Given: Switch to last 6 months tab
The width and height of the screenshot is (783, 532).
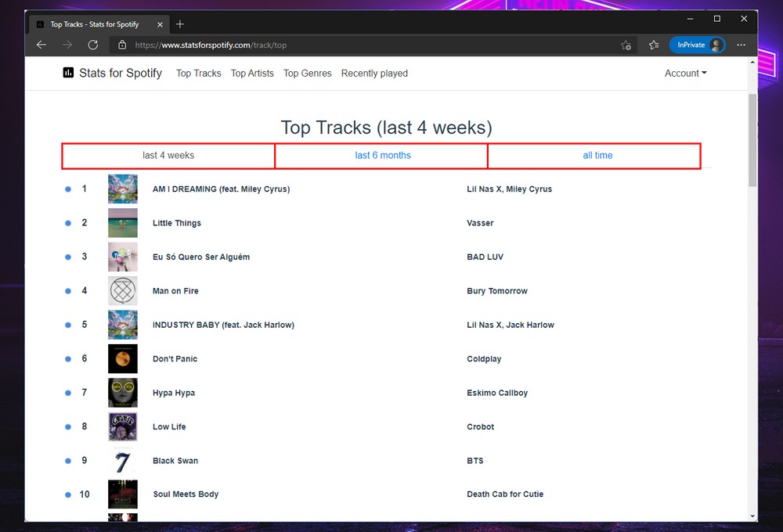Looking at the screenshot, I should click(383, 156).
